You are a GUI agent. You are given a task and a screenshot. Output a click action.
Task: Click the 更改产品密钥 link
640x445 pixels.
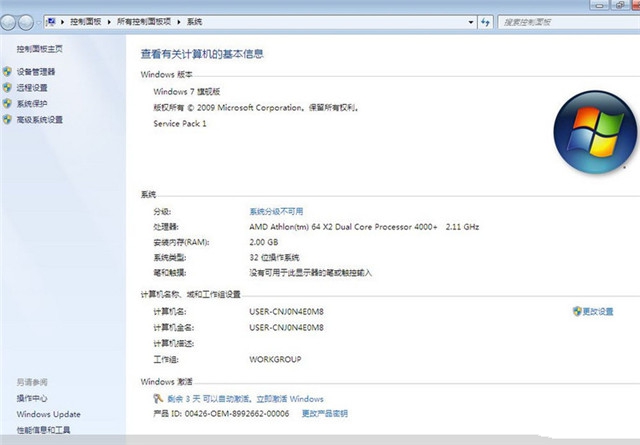pyautogui.click(x=325, y=413)
